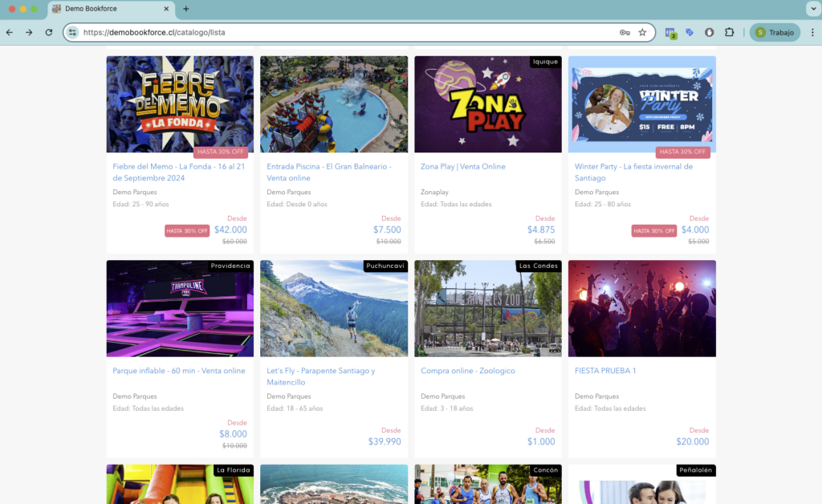The image size is (822, 504).
Task: Click the $39.990 price
Action: (385, 441)
